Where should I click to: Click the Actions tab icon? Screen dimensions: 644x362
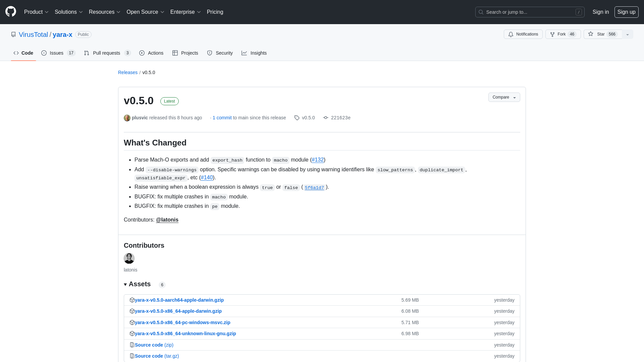point(142,53)
